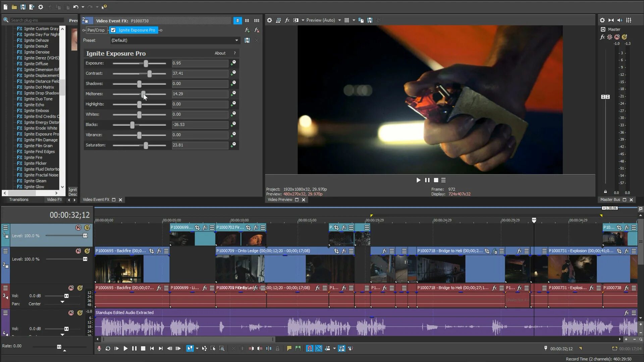
Task: Open Pan/Crop in the FX chain
Action: tap(96, 30)
